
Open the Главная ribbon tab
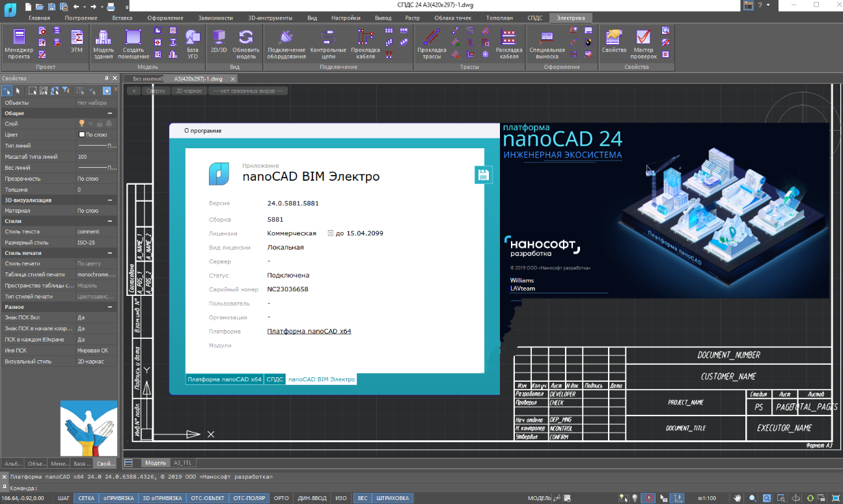pos(38,18)
